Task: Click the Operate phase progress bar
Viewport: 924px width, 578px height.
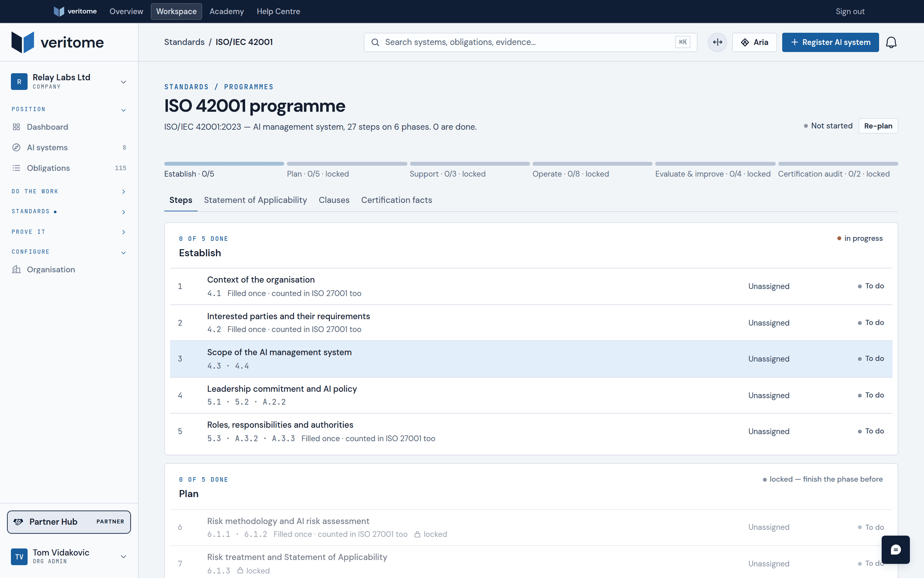Action: (592, 164)
